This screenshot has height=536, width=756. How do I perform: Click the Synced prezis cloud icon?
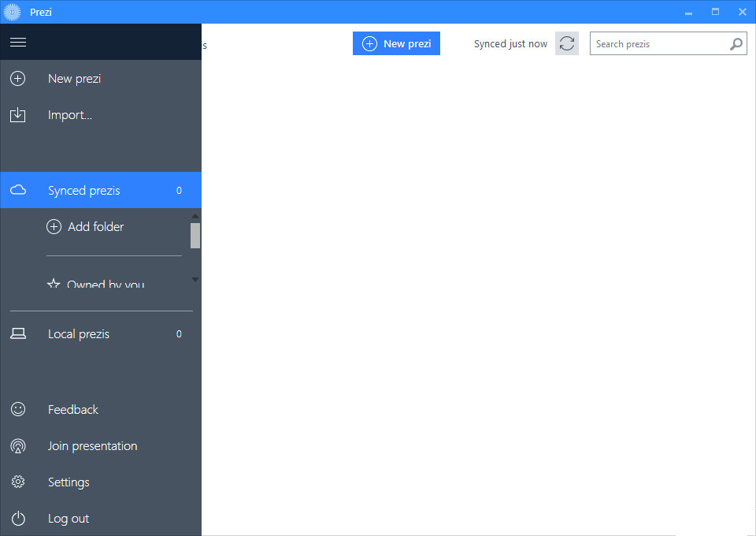(18, 190)
